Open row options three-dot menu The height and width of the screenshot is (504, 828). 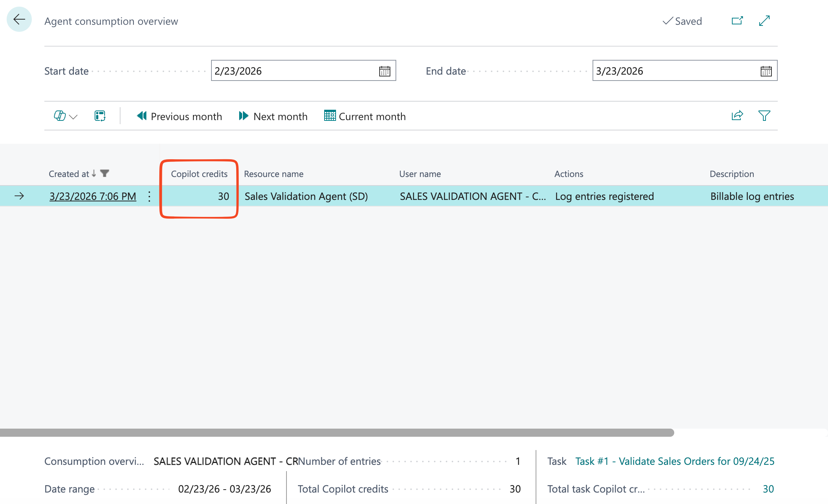click(x=149, y=196)
